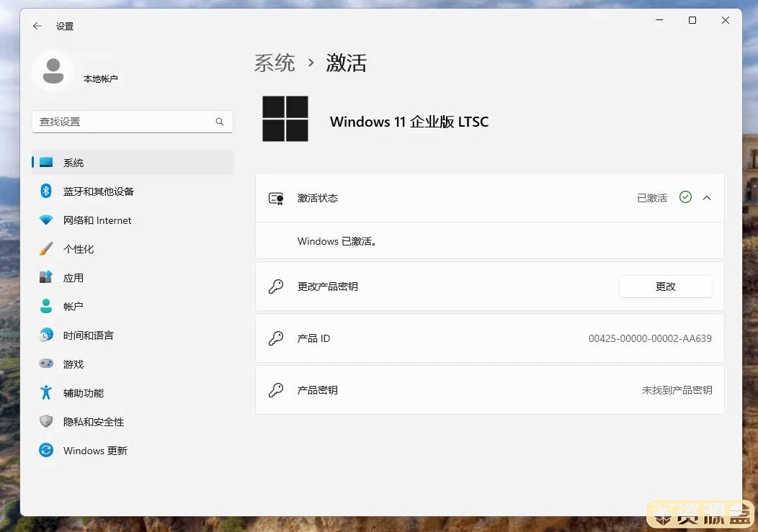Click 系统 breadcrumb link
This screenshot has width=758, height=532.
tap(275, 63)
